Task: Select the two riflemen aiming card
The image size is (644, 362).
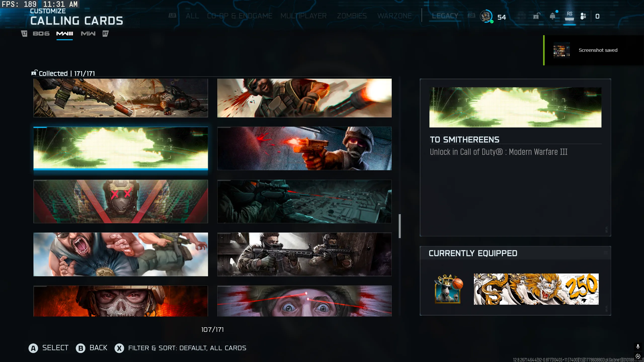Action: pyautogui.click(x=304, y=254)
